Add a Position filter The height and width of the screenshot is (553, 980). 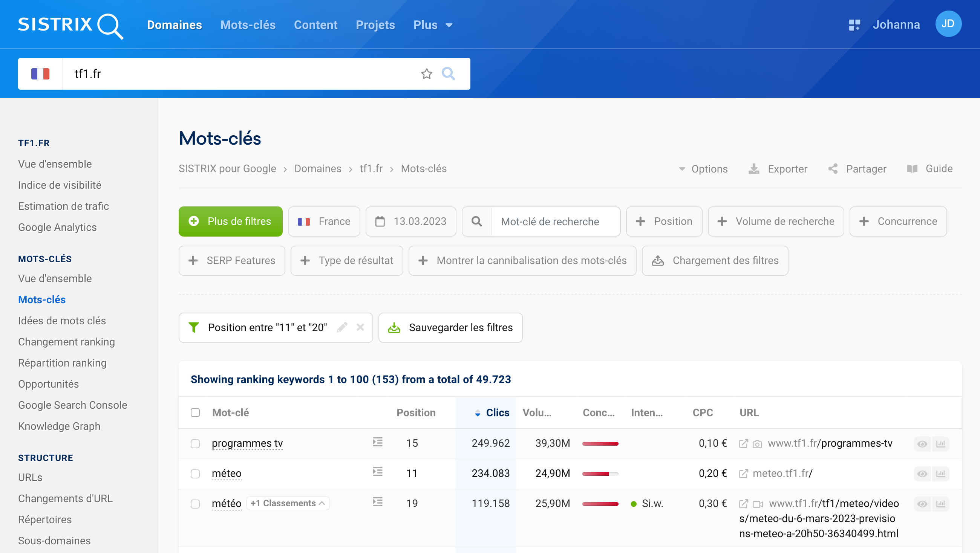(664, 222)
